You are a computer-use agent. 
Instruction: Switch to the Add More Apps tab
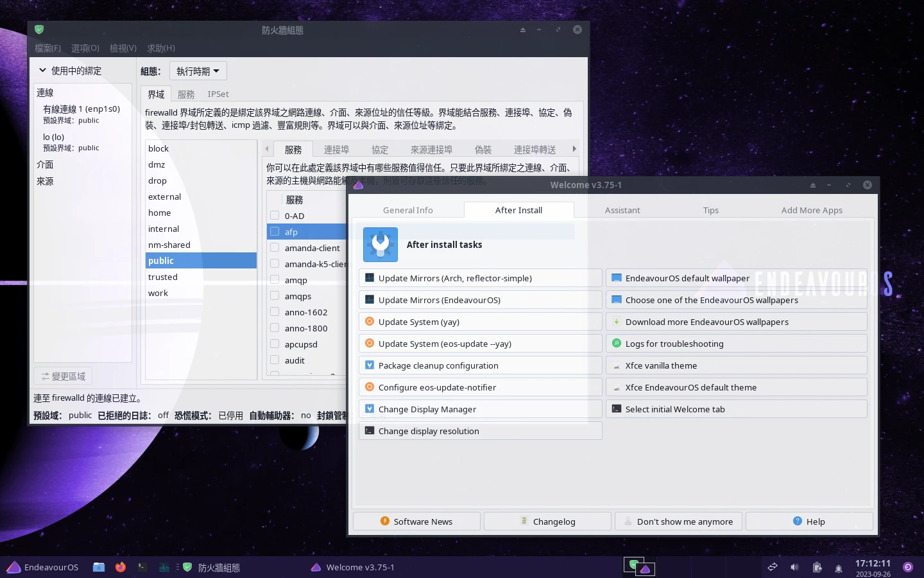point(811,210)
